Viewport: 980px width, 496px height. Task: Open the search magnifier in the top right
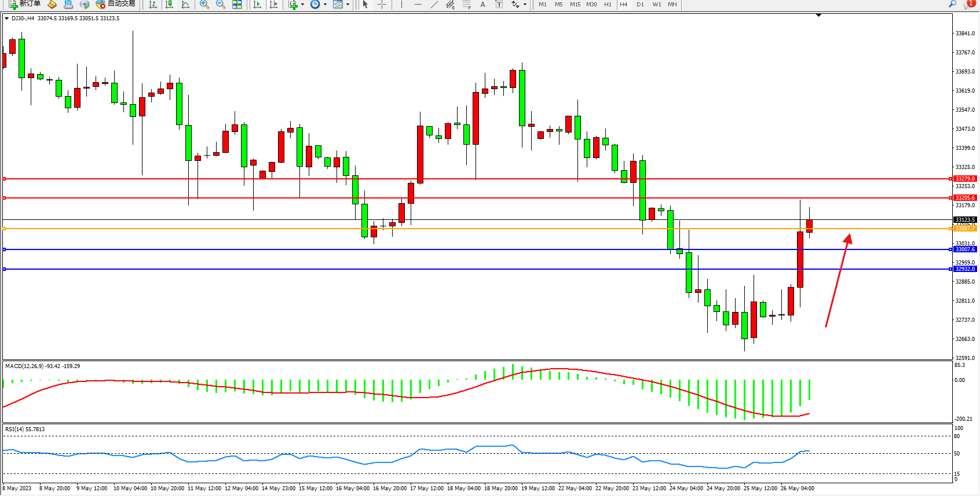tap(952, 4)
